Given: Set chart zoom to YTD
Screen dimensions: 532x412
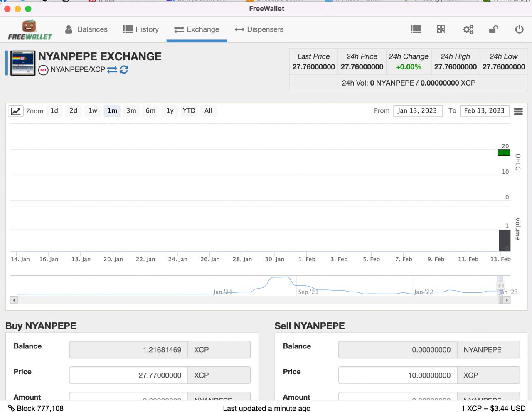Looking at the screenshot, I should 189,111.
